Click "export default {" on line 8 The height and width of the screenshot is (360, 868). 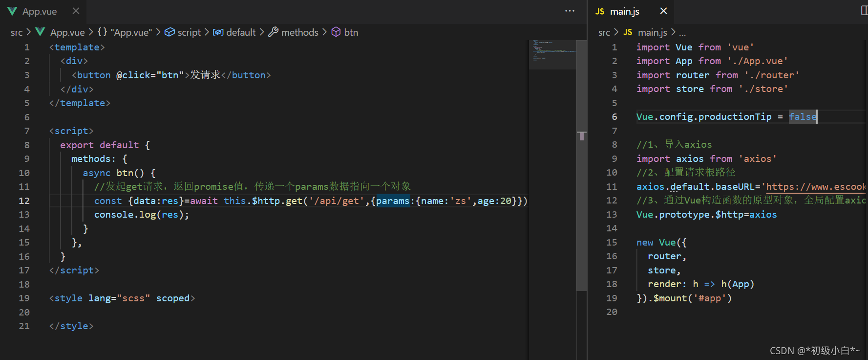coord(105,145)
